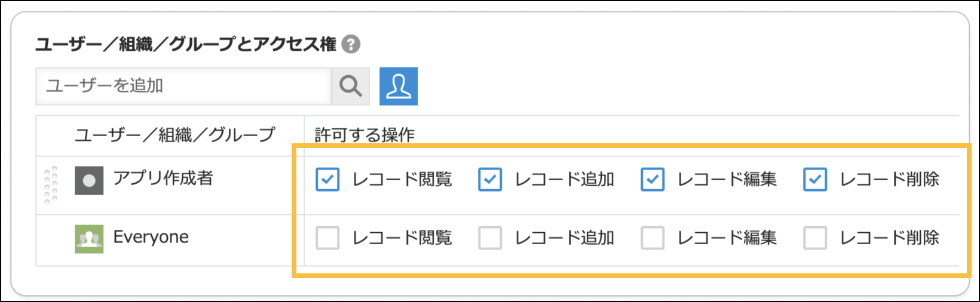Click the help question mark icon
The image size is (980, 302).
(351, 44)
